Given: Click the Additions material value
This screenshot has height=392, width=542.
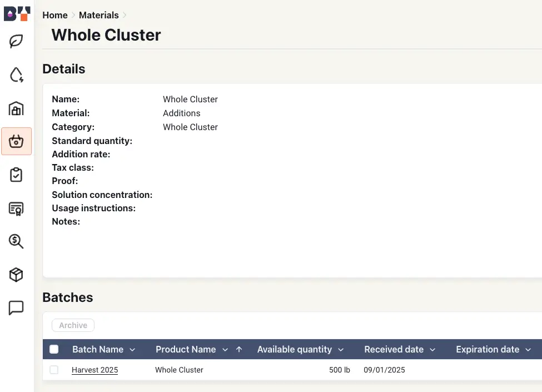Looking at the screenshot, I should click(x=181, y=113).
